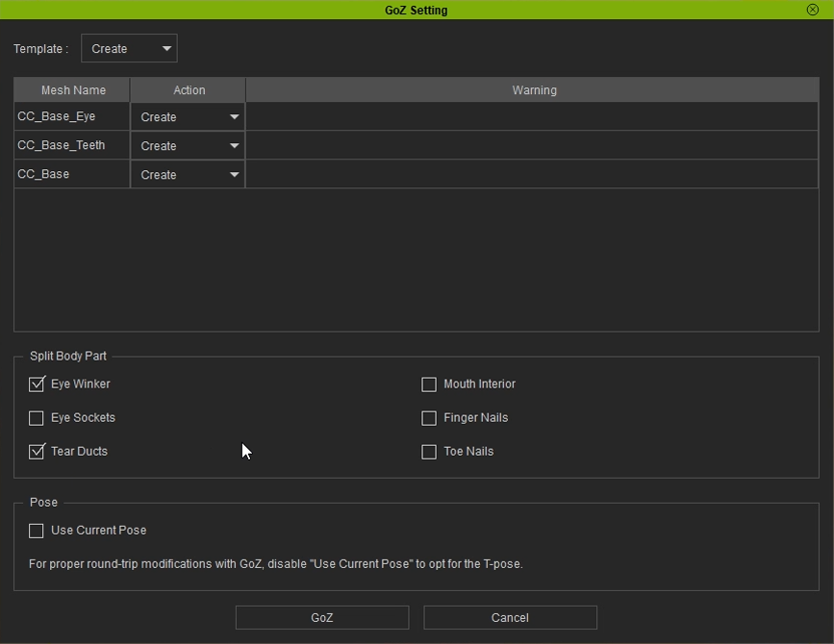Click the Mesh Name column header
The height and width of the screenshot is (644, 834).
(72, 90)
